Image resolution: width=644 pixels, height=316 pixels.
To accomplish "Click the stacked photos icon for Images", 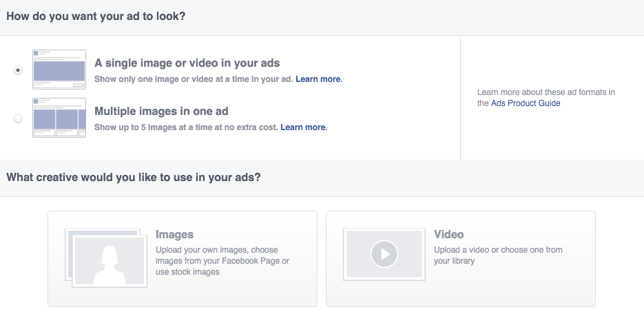I will [105, 257].
